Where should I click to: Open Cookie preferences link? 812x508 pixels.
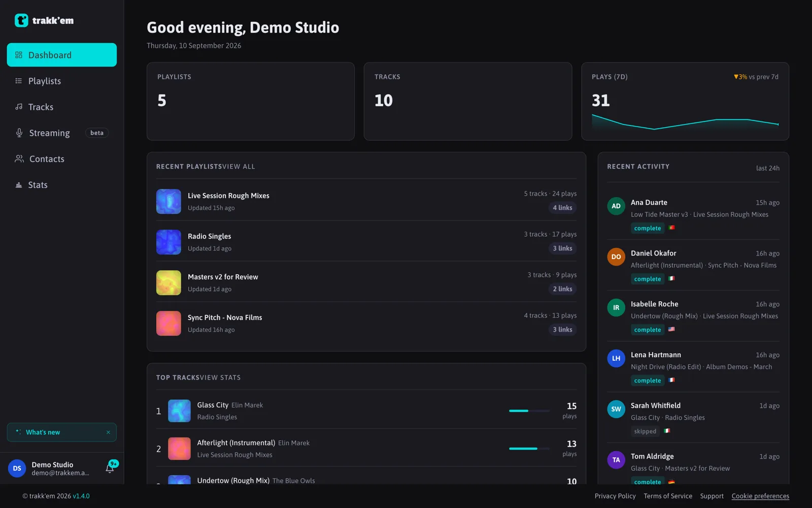click(x=760, y=496)
